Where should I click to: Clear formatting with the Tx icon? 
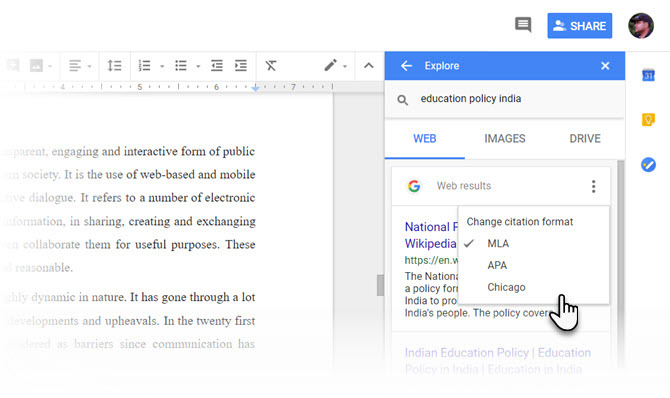[x=270, y=66]
